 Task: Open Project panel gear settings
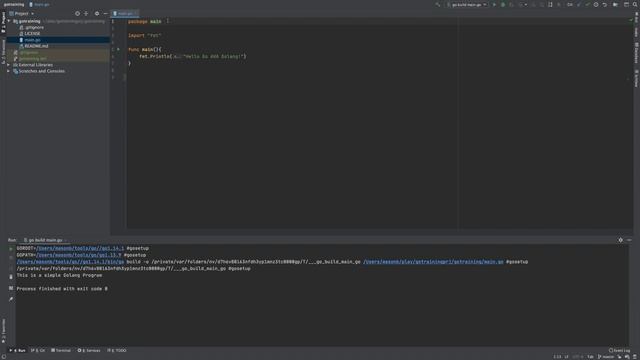(97, 13)
